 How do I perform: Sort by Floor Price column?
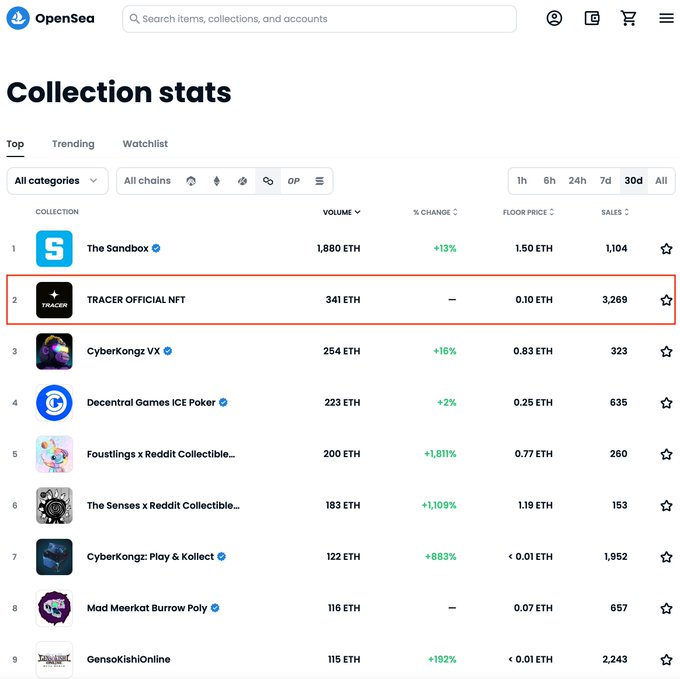528,212
